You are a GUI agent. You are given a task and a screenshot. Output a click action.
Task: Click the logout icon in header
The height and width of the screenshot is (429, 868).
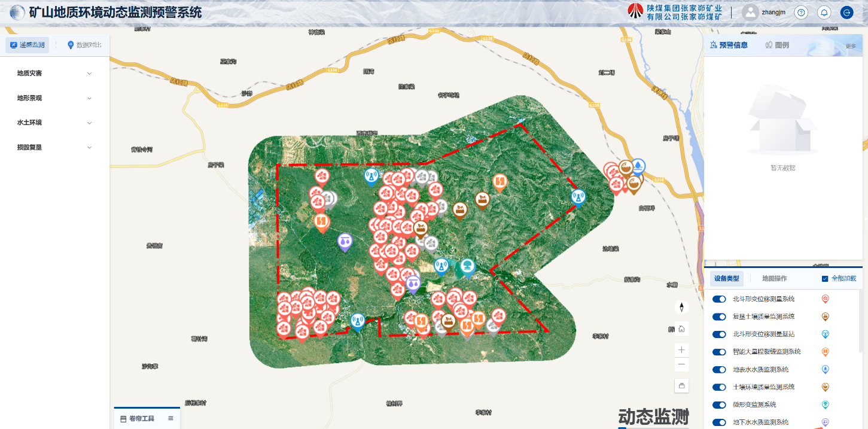(x=846, y=13)
